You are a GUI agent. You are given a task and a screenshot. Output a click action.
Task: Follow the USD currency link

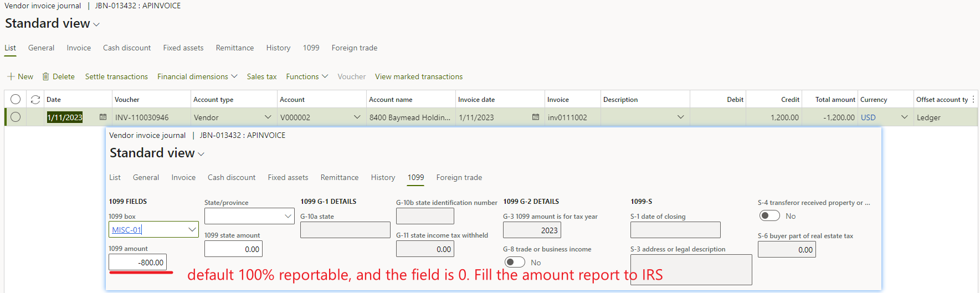click(x=868, y=117)
